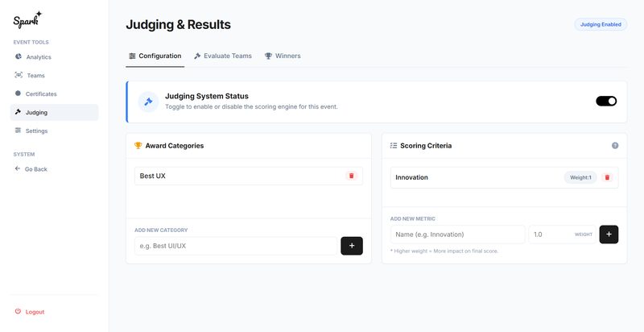Screen dimensions: 644x332
Task: Open Settings in the sidebar
Action: 36,131
